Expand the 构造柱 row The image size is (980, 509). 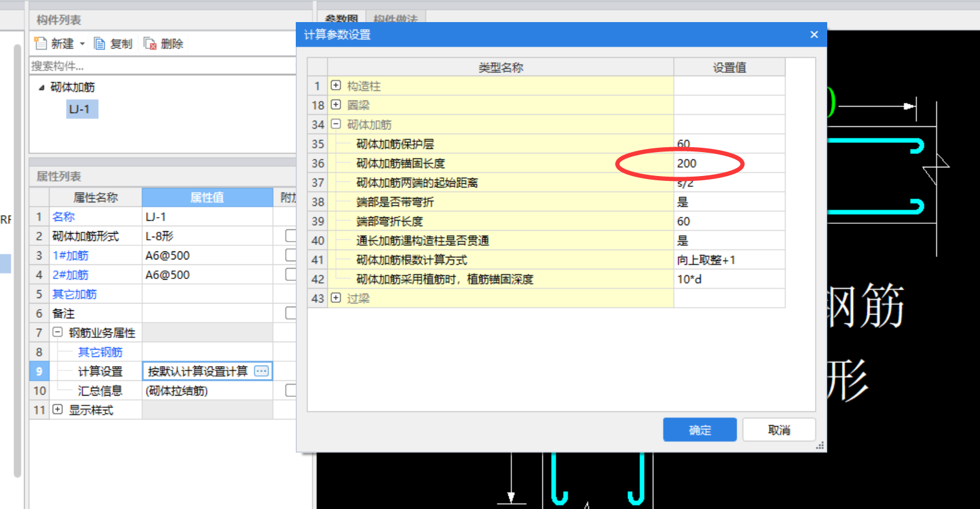pyautogui.click(x=336, y=85)
